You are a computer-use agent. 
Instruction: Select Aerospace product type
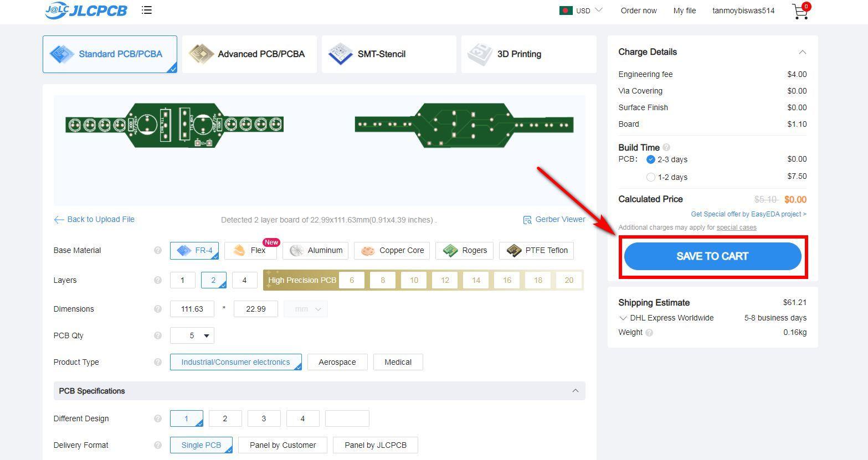coord(337,362)
